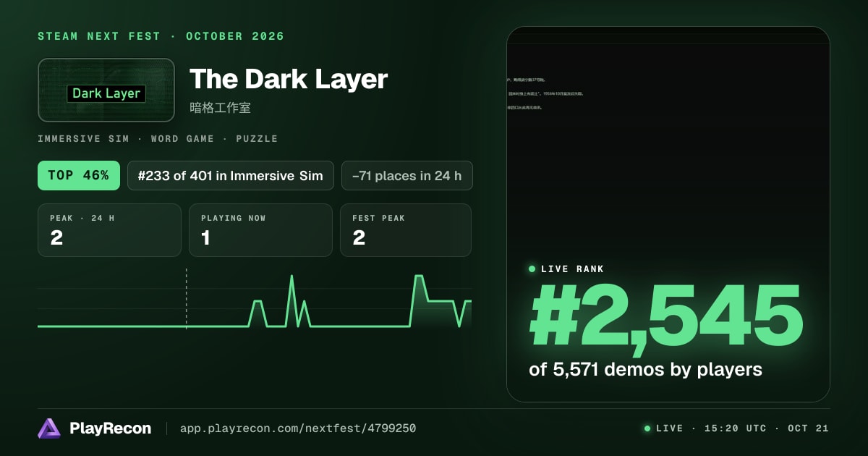The height and width of the screenshot is (456, 868).
Task: Click the −71 places in 24 h chip
Action: [407, 175]
